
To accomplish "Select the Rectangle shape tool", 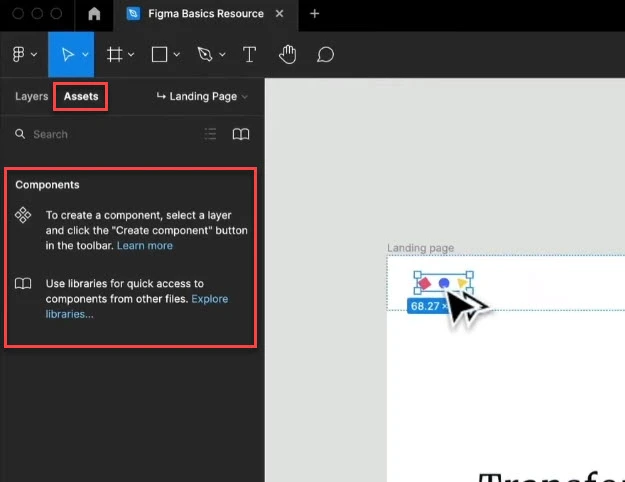I will tap(159, 54).
